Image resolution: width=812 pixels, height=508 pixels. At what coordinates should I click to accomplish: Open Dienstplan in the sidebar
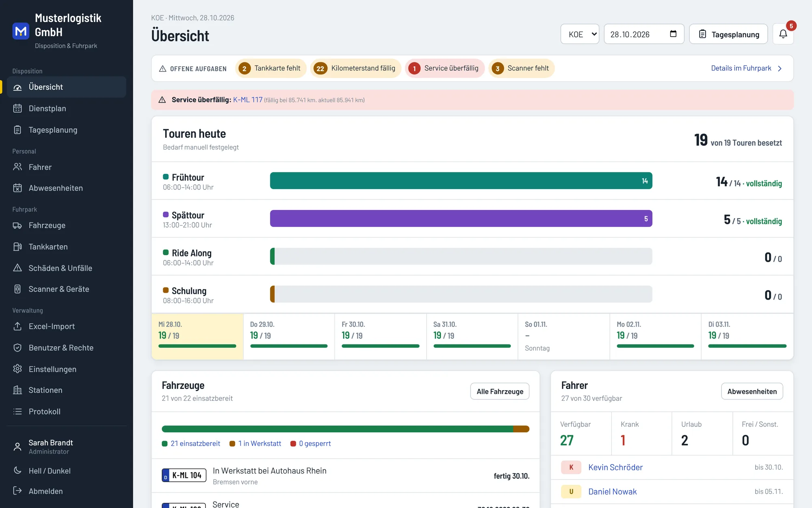(x=67, y=109)
